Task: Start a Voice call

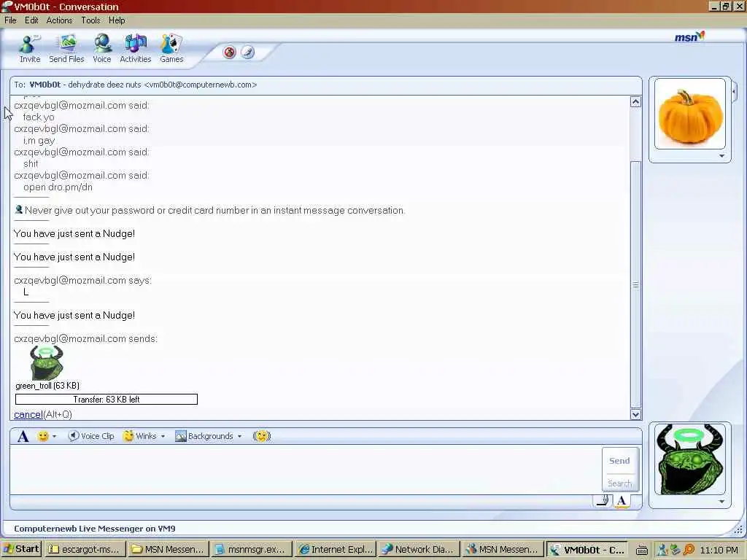Action: click(x=102, y=49)
